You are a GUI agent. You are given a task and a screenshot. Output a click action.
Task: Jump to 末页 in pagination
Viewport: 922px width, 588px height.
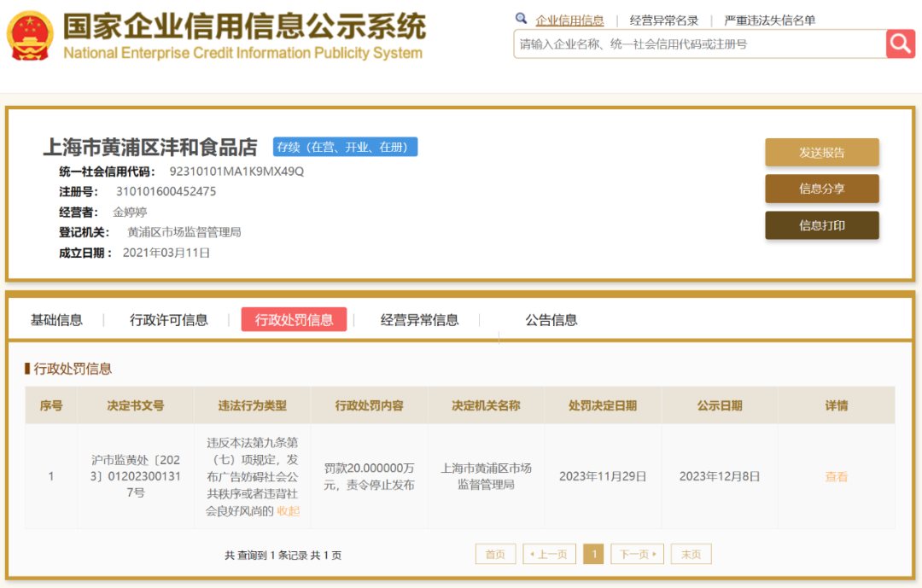point(691,554)
